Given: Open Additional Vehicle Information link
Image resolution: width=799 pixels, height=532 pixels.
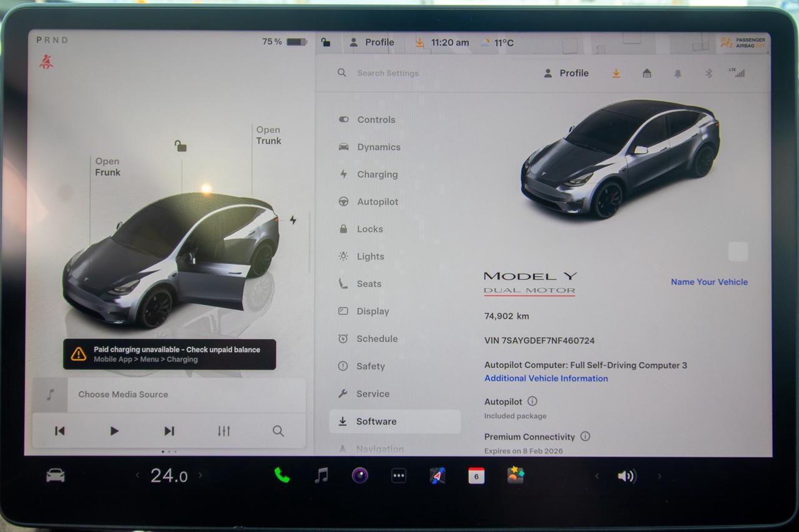Looking at the screenshot, I should [546, 379].
